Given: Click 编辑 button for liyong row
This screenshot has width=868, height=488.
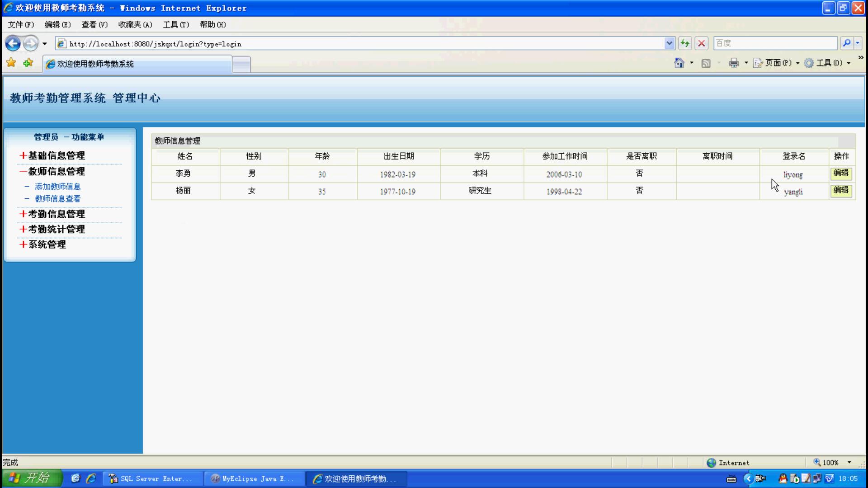Looking at the screenshot, I should (x=841, y=174).
